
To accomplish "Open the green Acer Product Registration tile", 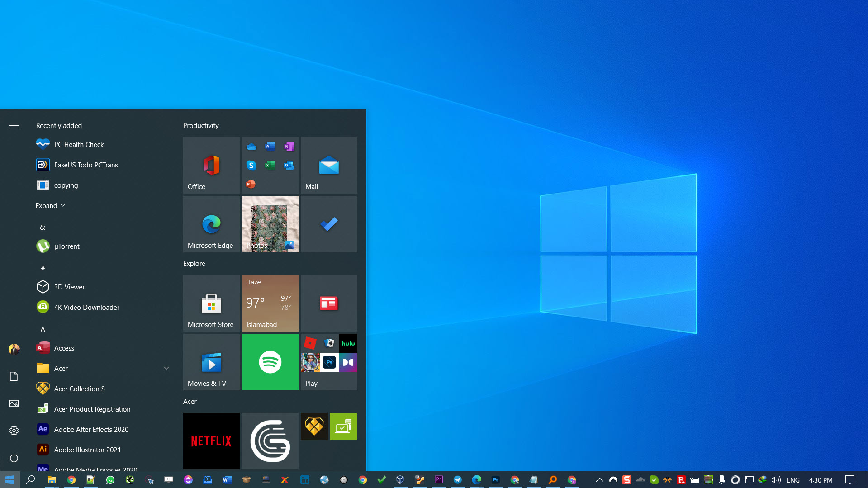I will click(x=344, y=426).
